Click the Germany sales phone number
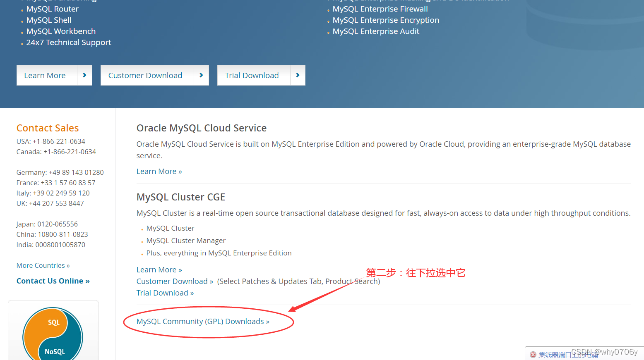 [x=76, y=172]
